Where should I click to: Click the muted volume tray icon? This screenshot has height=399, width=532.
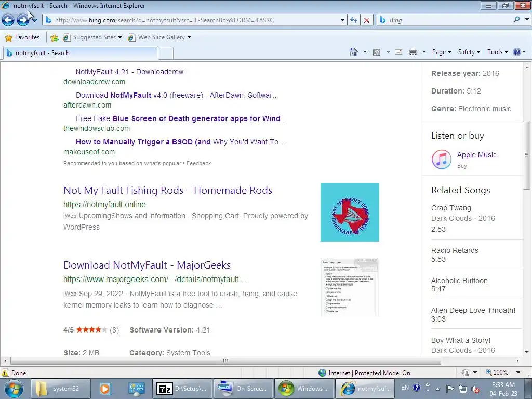click(x=476, y=390)
